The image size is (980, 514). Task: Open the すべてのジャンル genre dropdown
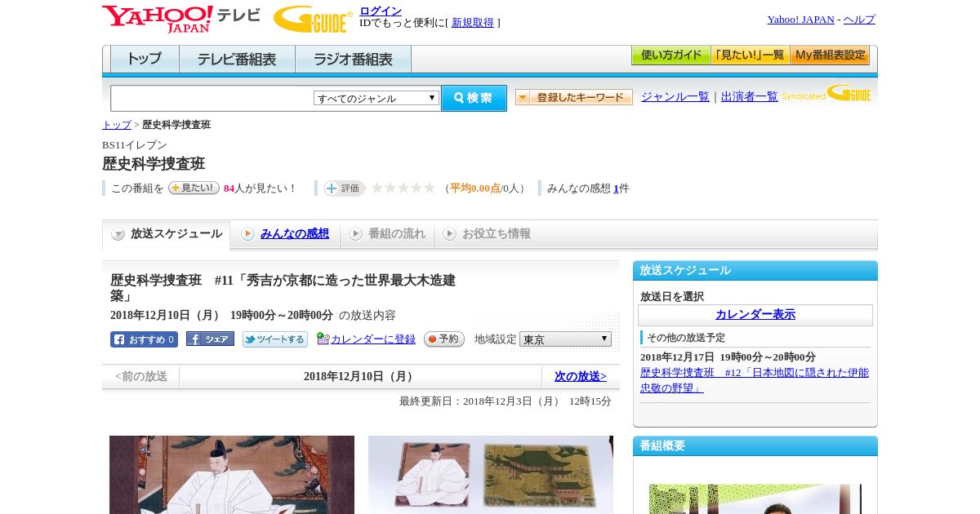tap(376, 98)
